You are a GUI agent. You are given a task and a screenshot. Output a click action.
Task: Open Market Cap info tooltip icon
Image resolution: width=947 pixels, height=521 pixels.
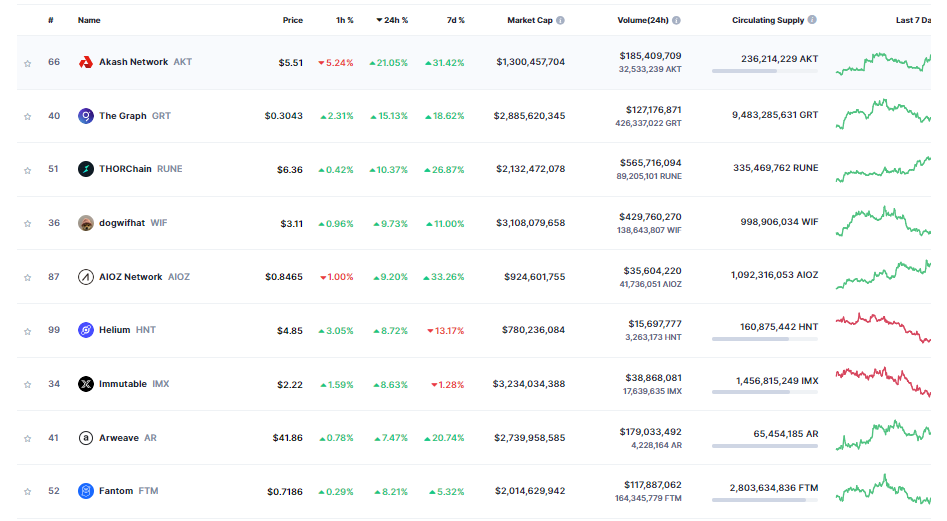coord(560,21)
